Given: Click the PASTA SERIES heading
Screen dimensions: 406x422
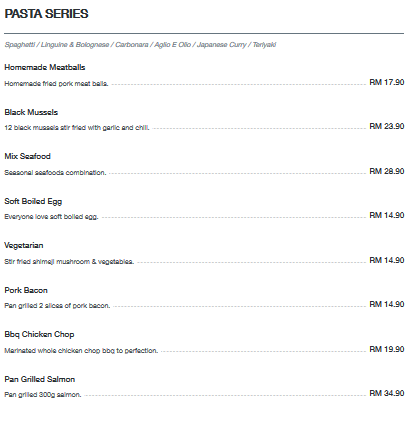Looking at the screenshot, I should click(46, 14).
